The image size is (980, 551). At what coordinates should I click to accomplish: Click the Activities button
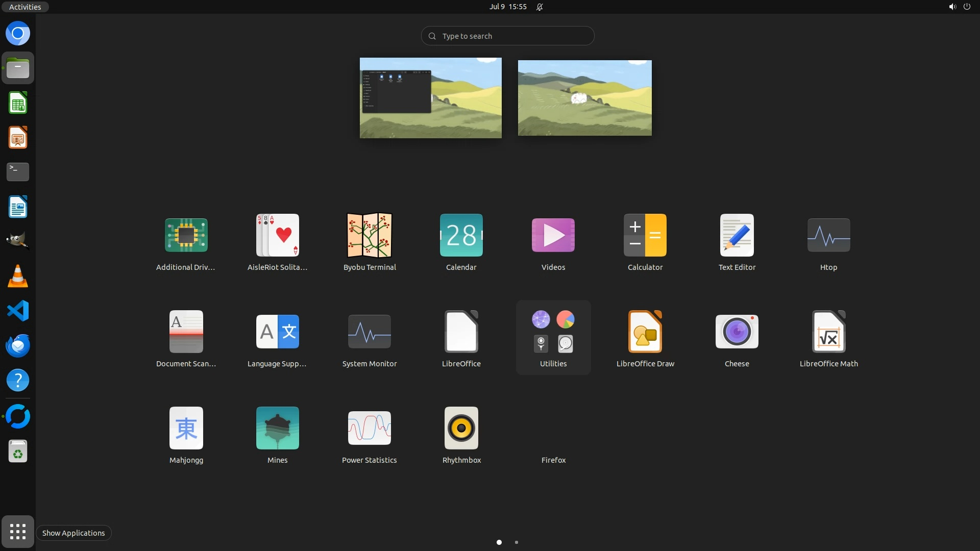coord(25,7)
